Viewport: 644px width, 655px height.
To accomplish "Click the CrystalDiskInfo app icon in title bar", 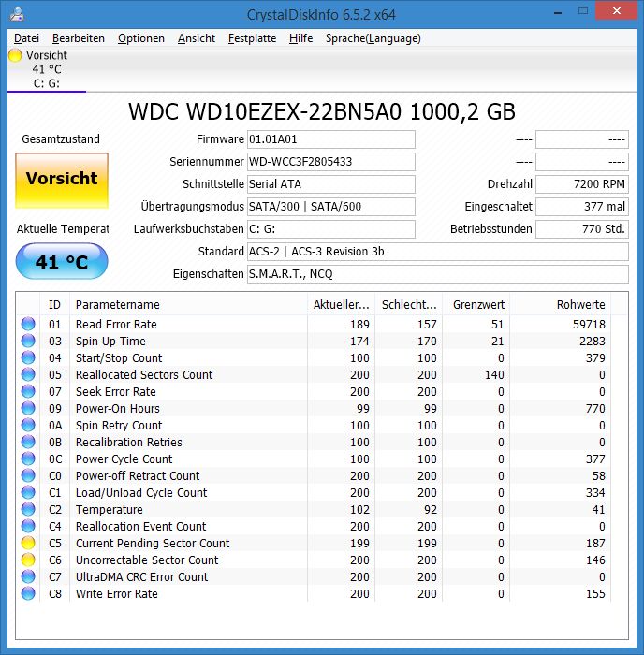I will point(17,14).
